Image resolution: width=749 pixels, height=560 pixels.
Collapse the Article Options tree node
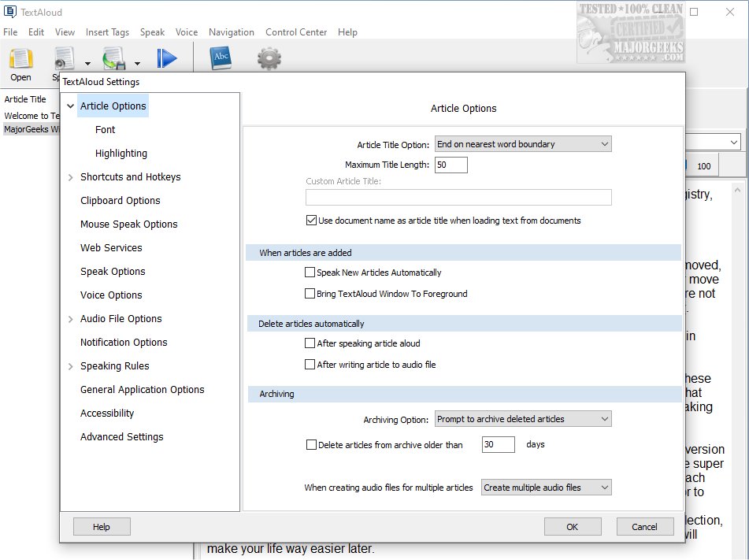(x=70, y=106)
